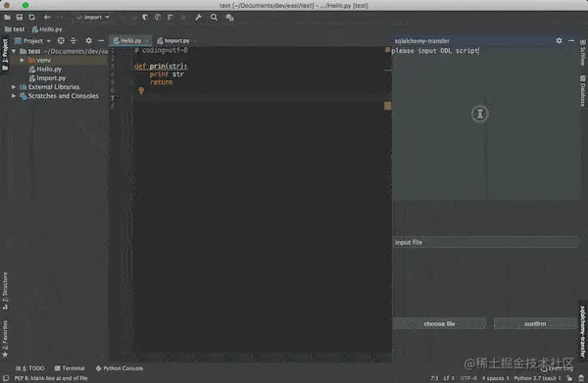
Task: Toggle the 7: Structure side tool window
Action: tap(5, 291)
